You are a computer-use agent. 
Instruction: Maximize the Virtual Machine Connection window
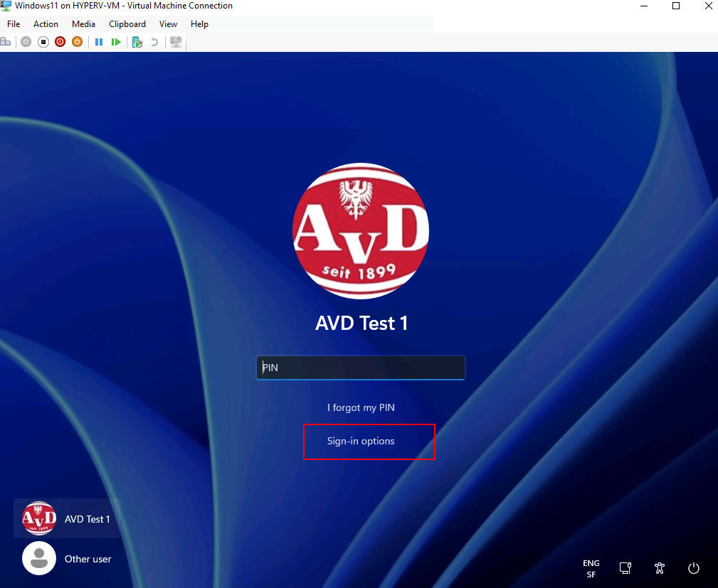676,6
